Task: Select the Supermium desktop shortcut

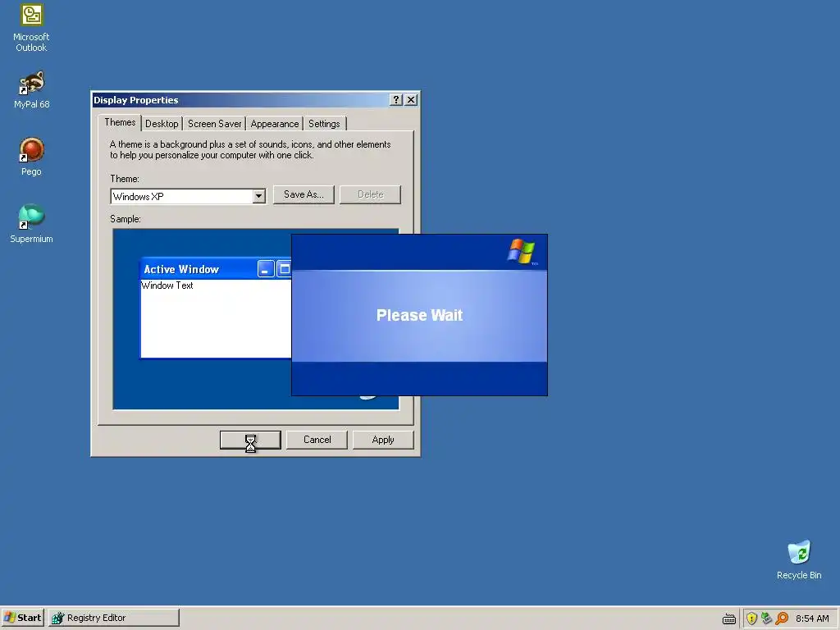Action: click(x=31, y=223)
